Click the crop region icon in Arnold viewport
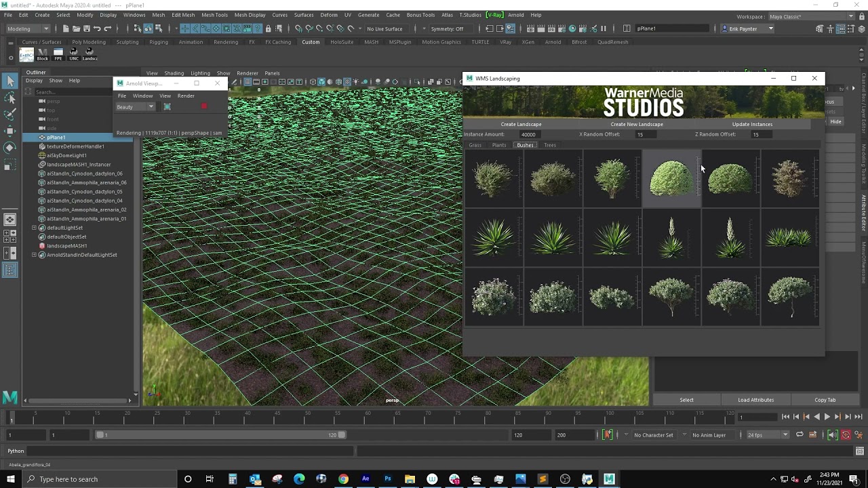 (167, 106)
